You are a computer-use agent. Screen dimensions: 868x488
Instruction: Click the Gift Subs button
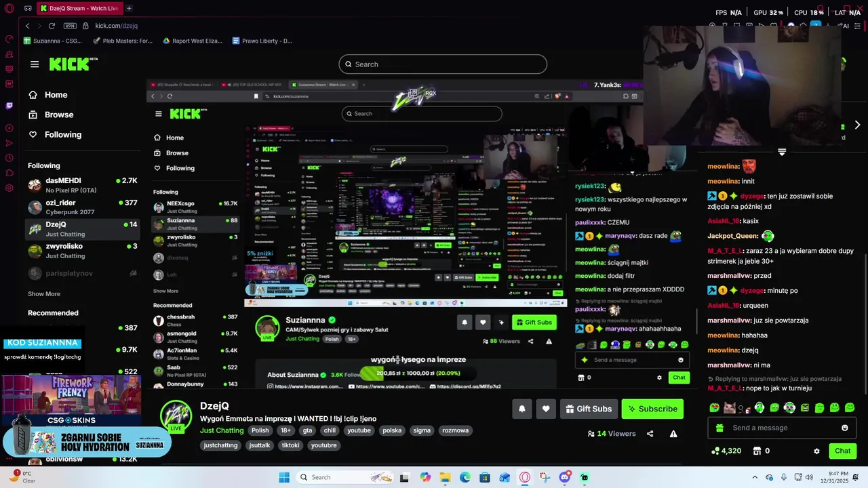point(589,409)
